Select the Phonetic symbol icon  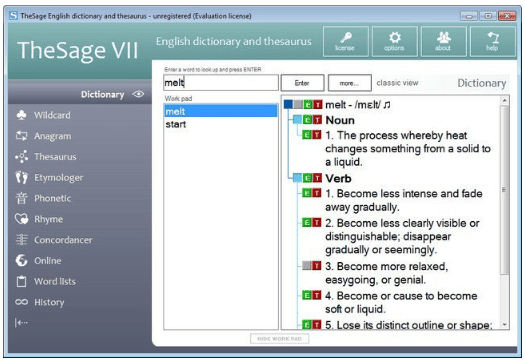[21, 198]
